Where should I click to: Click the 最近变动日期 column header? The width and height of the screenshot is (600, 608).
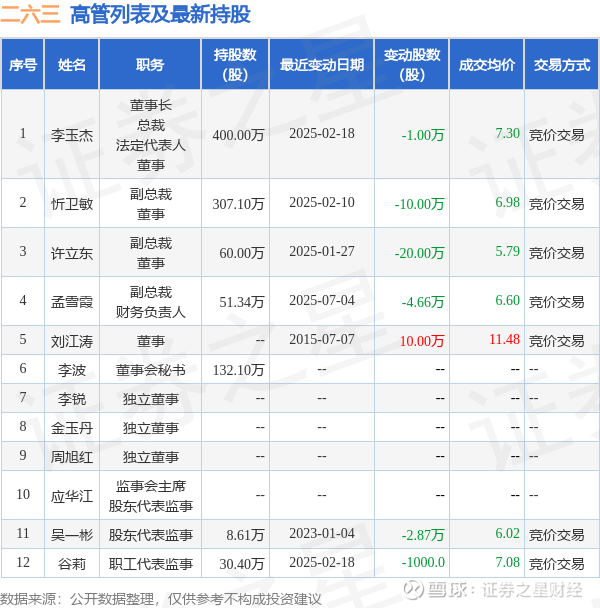coord(322,65)
